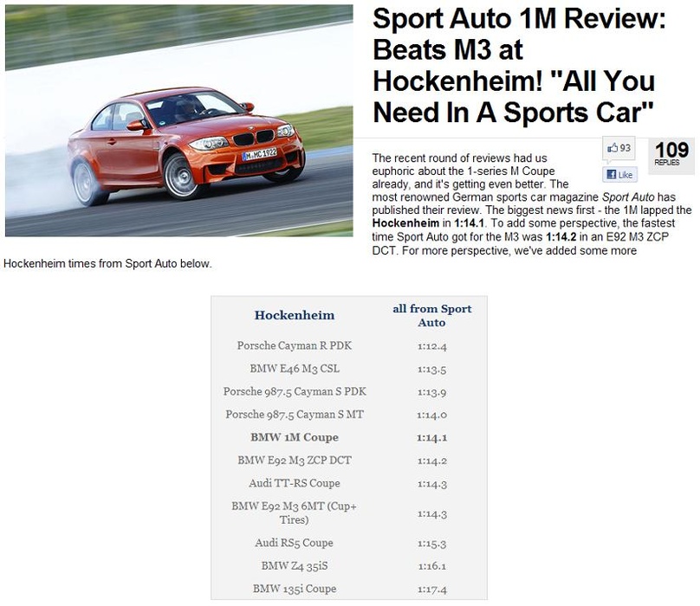Click the BMW Z4 35iS entry
Image resolution: width=700 pixels, height=606 pixels.
point(295,566)
